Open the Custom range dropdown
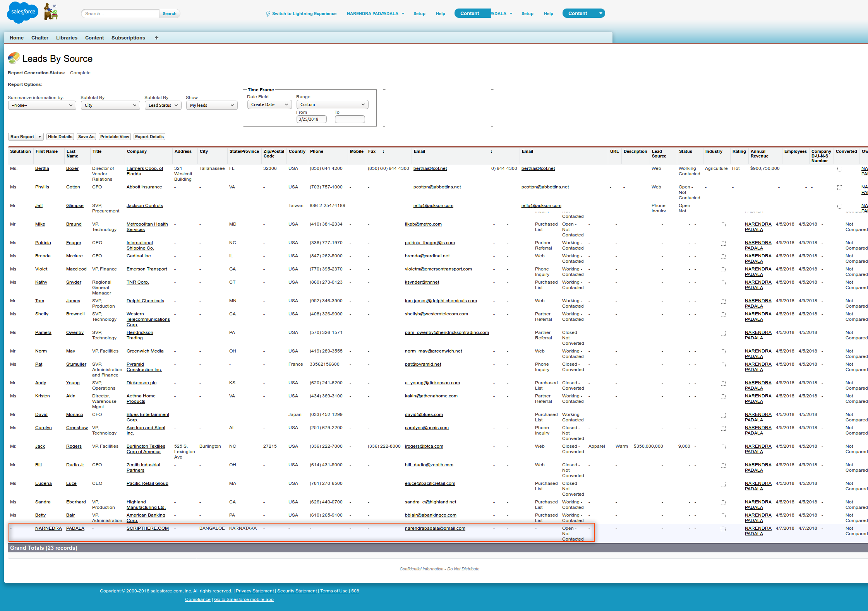The height and width of the screenshot is (611, 868). point(332,104)
